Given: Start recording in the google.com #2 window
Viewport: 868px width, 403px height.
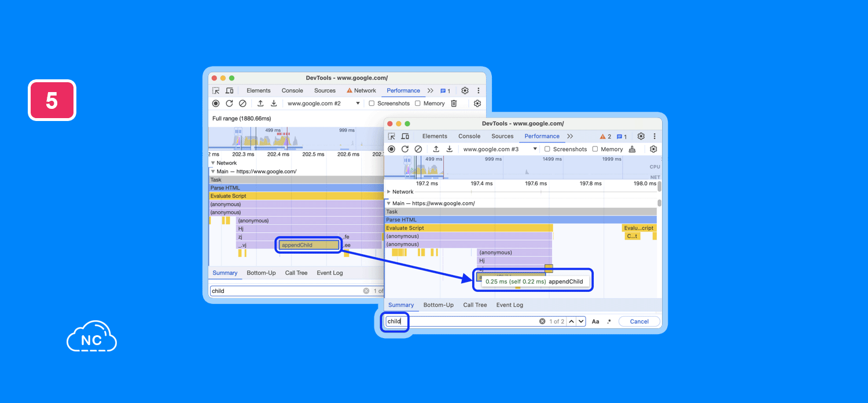Looking at the screenshot, I should pyautogui.click(x=216, y=104).
